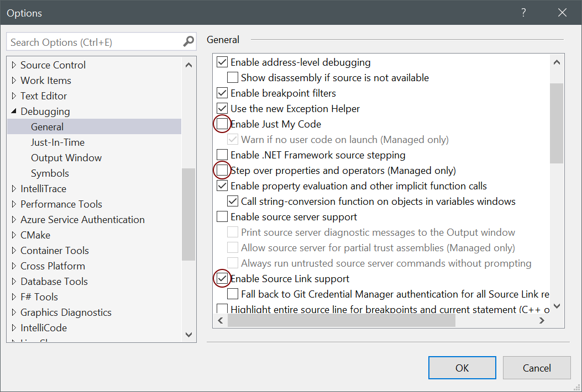The width and height of the screenshot is (582, 392).
Task: Expand the Graphics Diagnostics node
Action: [x=14, y=312]
